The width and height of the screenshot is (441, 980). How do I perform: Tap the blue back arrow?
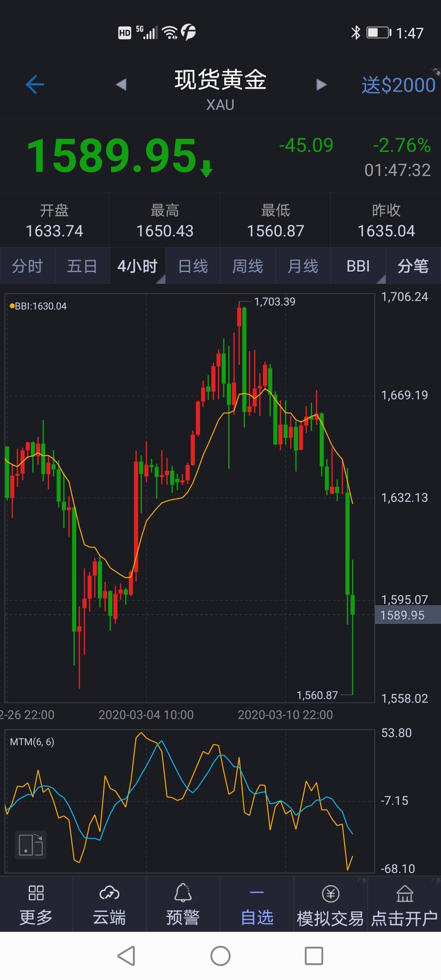(x=35, y=85)
